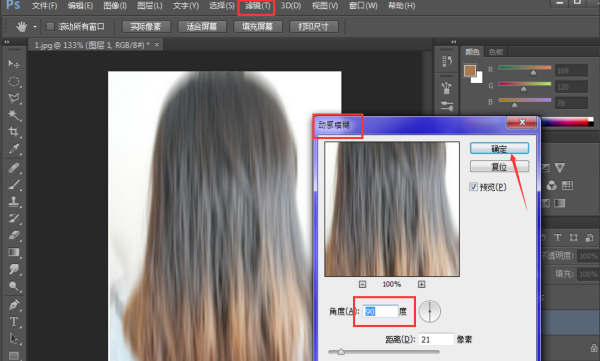This screenshot has height=361, width=600.
Task: Select the Healing Brush tool
Action: pos(14,168)
